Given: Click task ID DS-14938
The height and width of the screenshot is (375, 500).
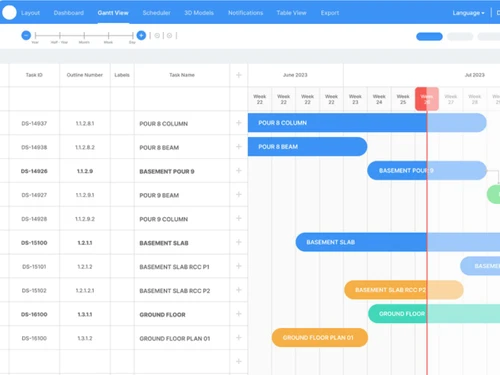Looking at the screenshot, I should coord(34,147).
